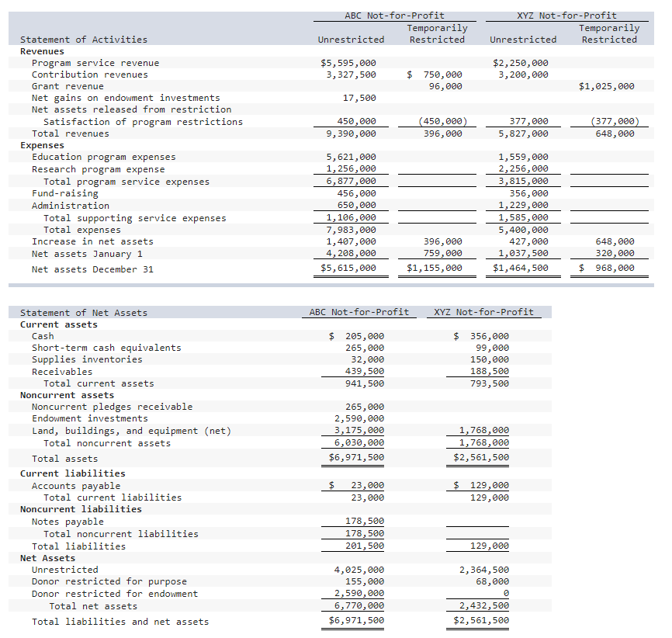
Task: Click ABC total revenues value 9,390,000
Action: tap(351, 133)
